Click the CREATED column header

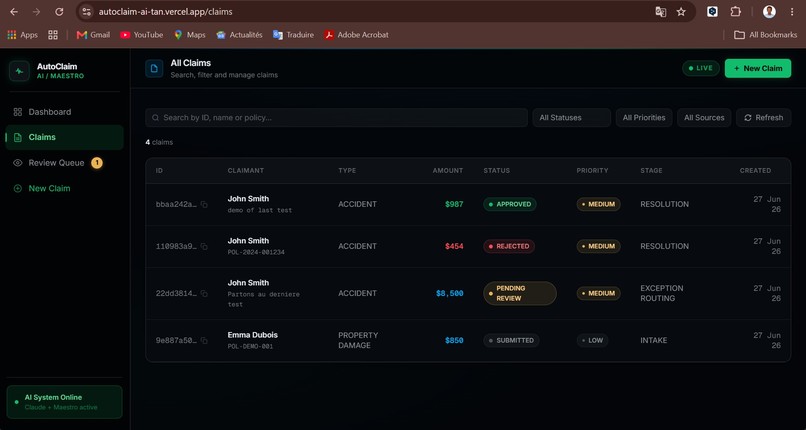click(x=755, y=171)
